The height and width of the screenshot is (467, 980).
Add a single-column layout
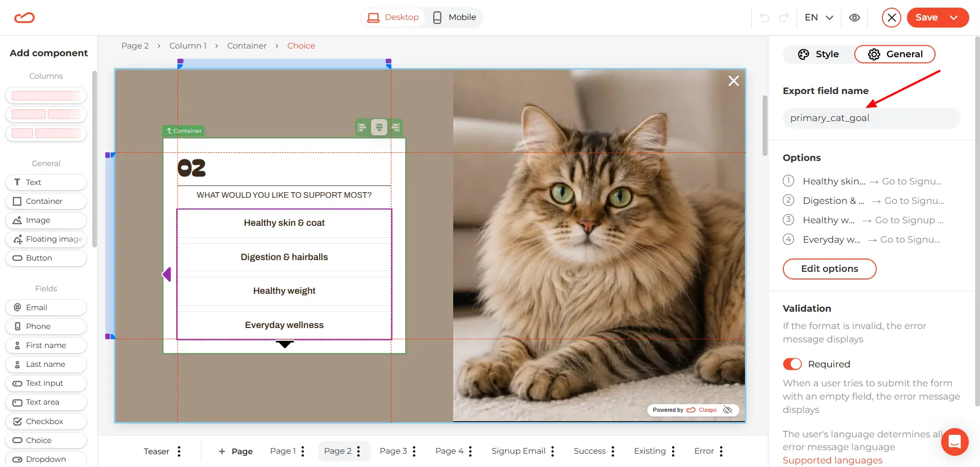[46, 96]
